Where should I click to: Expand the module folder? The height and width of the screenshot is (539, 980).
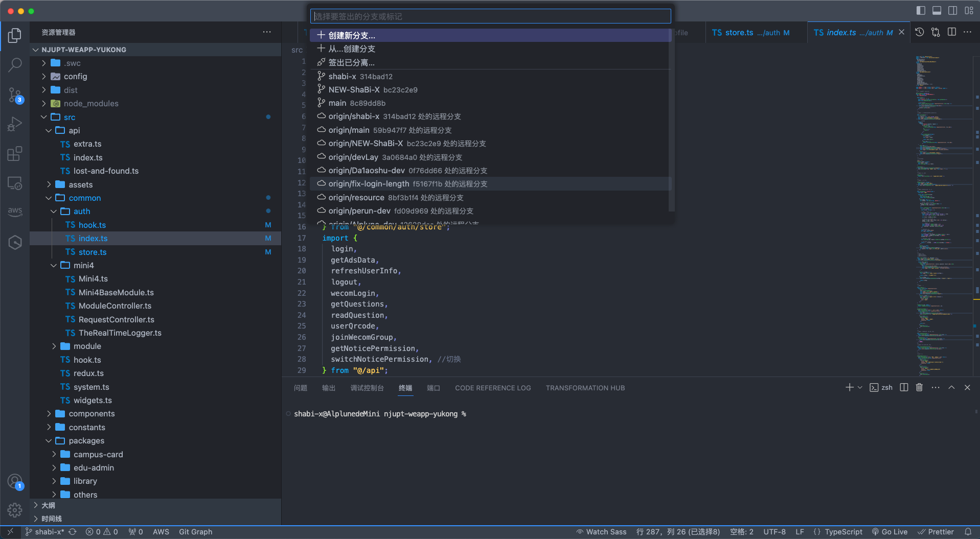click(54, 346)
